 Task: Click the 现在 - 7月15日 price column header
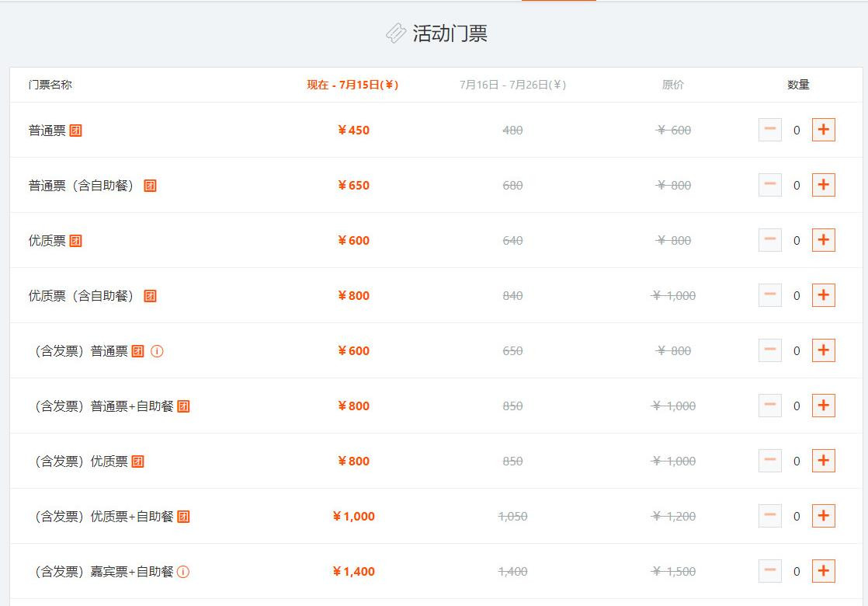(351, 85)
